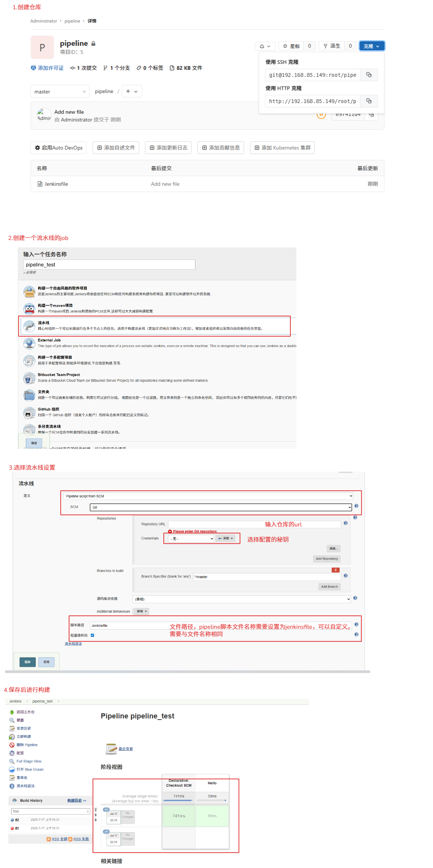Copy the SSH clone URL
433x868 pixels.
click(369, 75)
